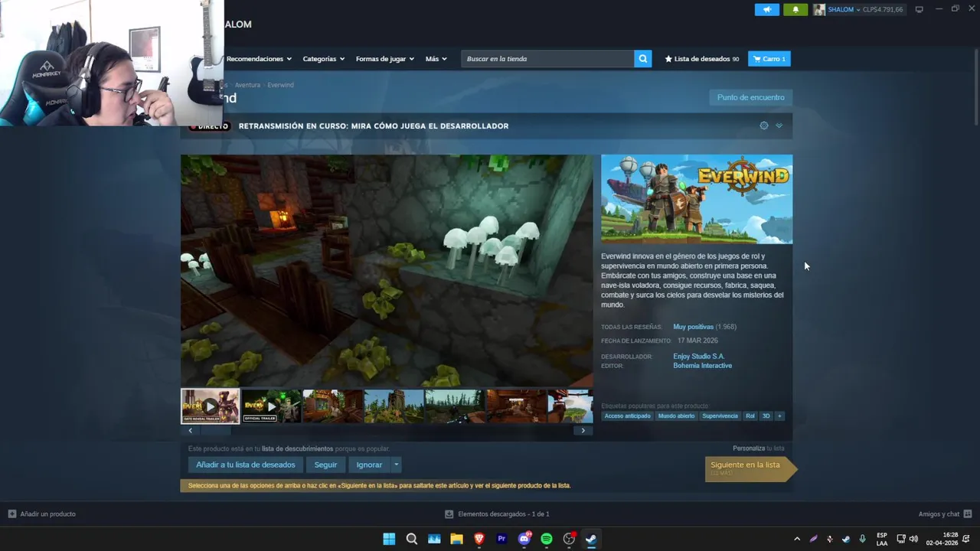Open developer Enjoy Studio S.A. link
Screen dimensions: 980x551
pos(698,357)
